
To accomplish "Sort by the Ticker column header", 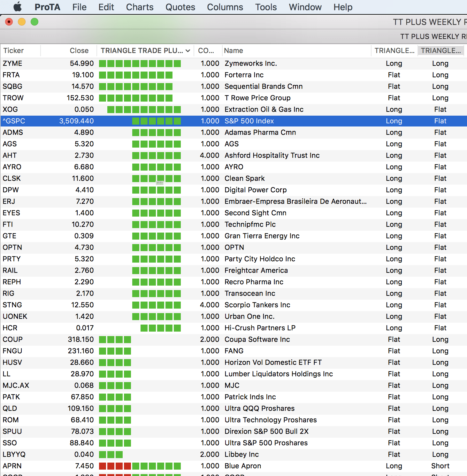I will click(13, 51).
